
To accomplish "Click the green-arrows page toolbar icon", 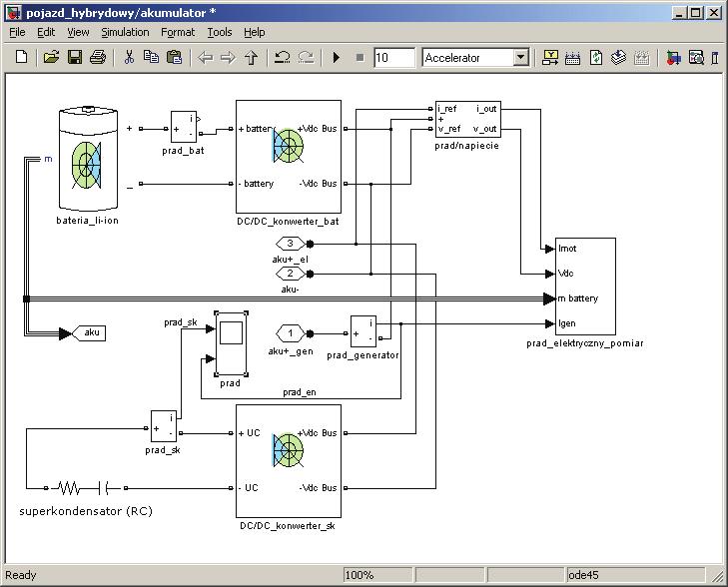I will (596, 58).
